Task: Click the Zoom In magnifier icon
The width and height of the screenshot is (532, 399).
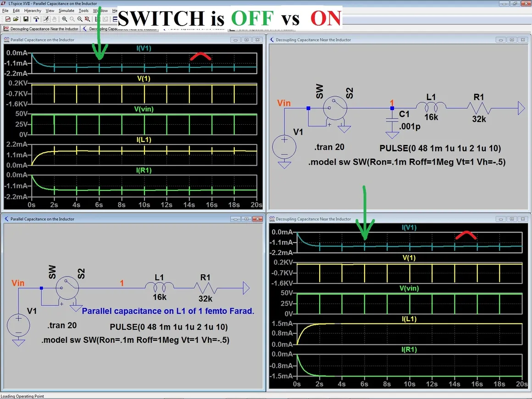Action: click(x=65, y=19)
